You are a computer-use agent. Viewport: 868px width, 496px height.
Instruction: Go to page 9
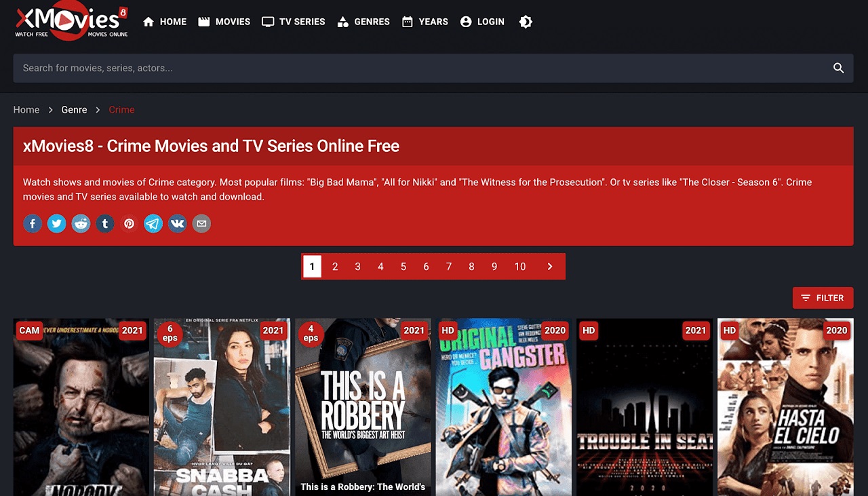(x=494, y=267)
